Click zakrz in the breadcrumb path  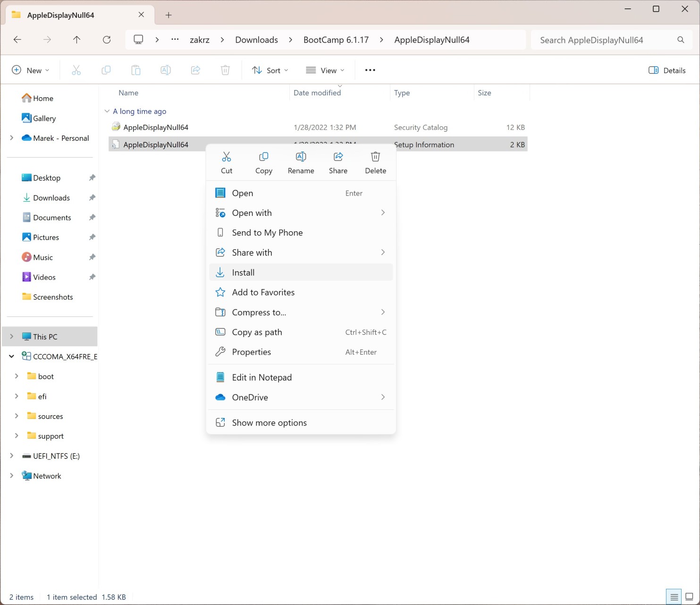[x=200, y=40]
